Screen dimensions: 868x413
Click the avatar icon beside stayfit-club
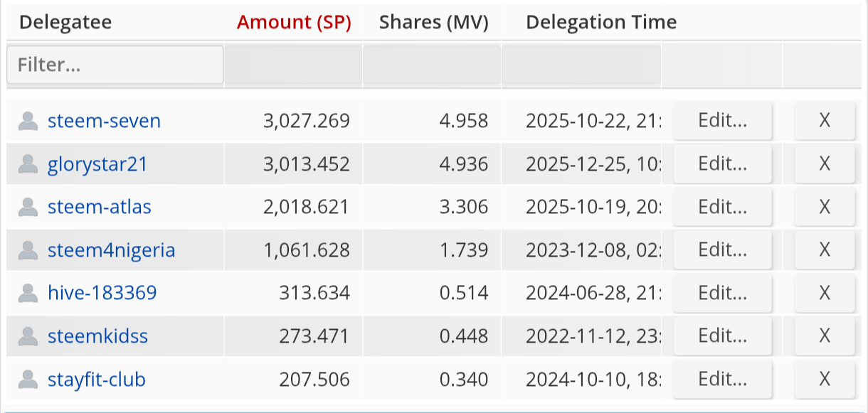tap(28, 380)
